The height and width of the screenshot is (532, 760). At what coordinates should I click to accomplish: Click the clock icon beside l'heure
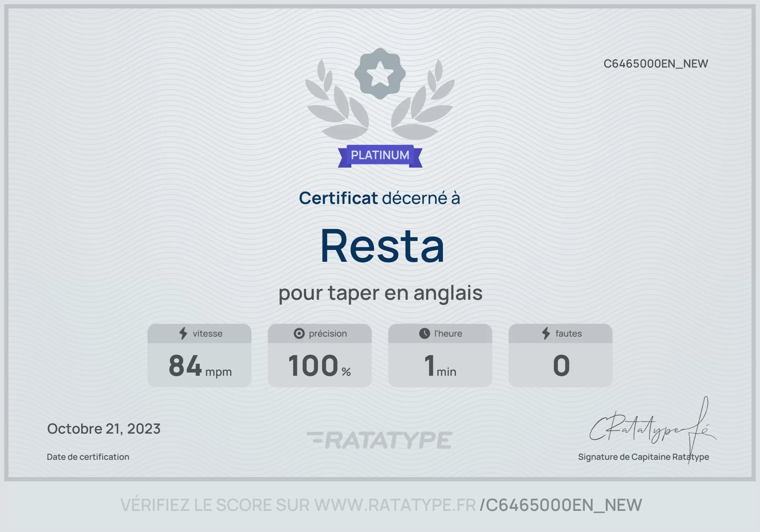tap(424, 334)
